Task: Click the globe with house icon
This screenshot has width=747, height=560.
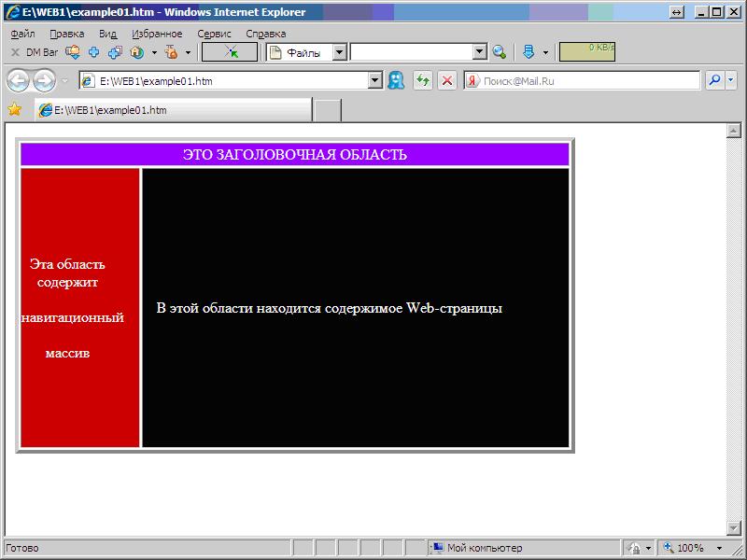Action: tap(137, 52)
